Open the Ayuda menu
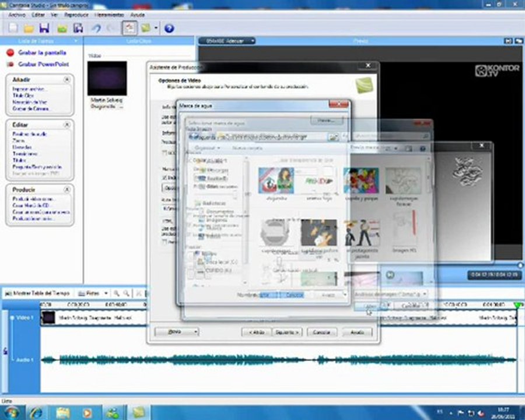Image resolution: width=525 pixels, height=420 pixels. (137, 15)
